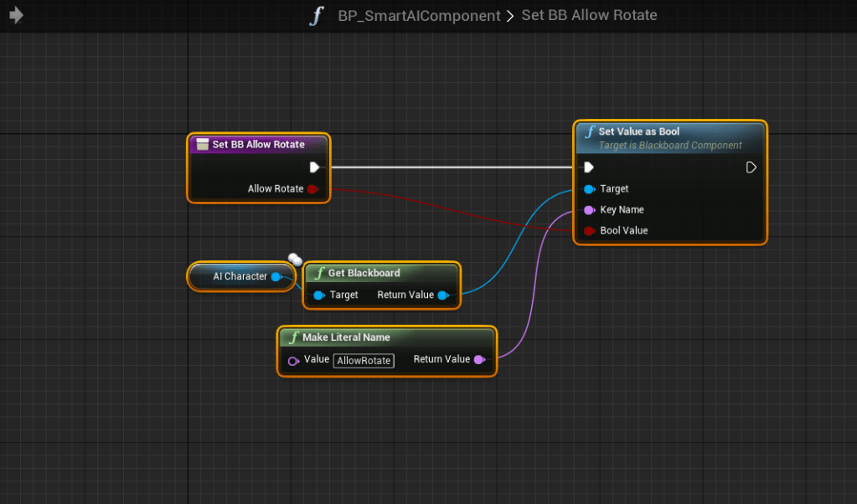
Task: Select the Set Value as Bool node header
Action: click(670, 138)
